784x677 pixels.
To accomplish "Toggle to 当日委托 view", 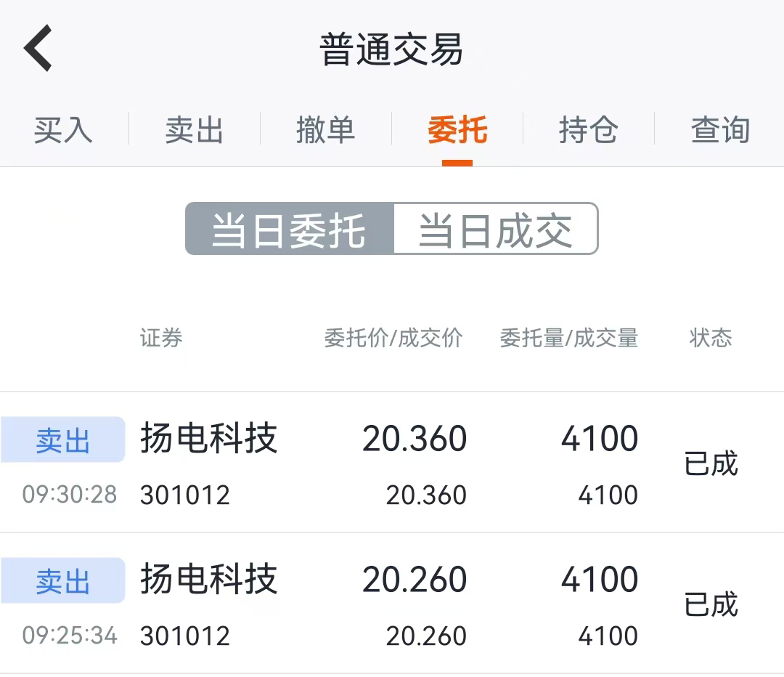I will tap(290, 229).
